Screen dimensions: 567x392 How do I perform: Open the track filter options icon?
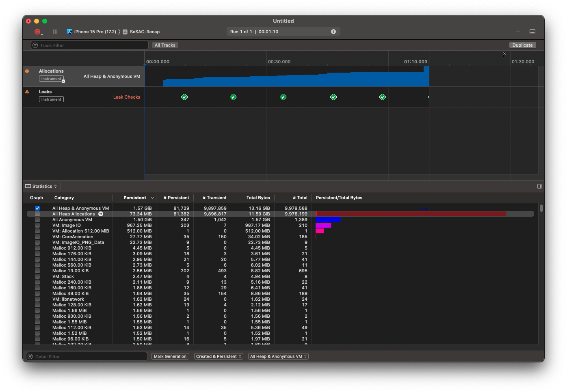(x=35, y=45)
